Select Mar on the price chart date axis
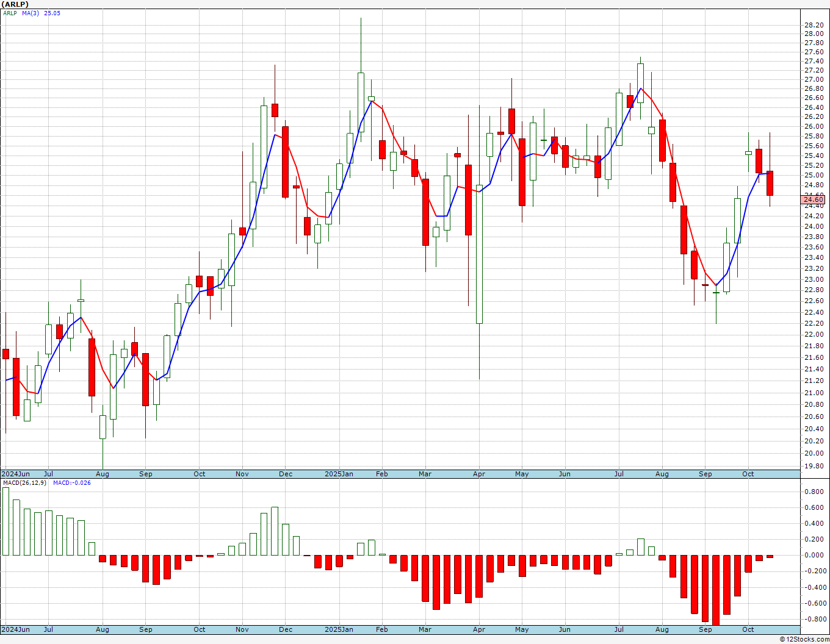The image size is (830, 644). click(425, 474)
